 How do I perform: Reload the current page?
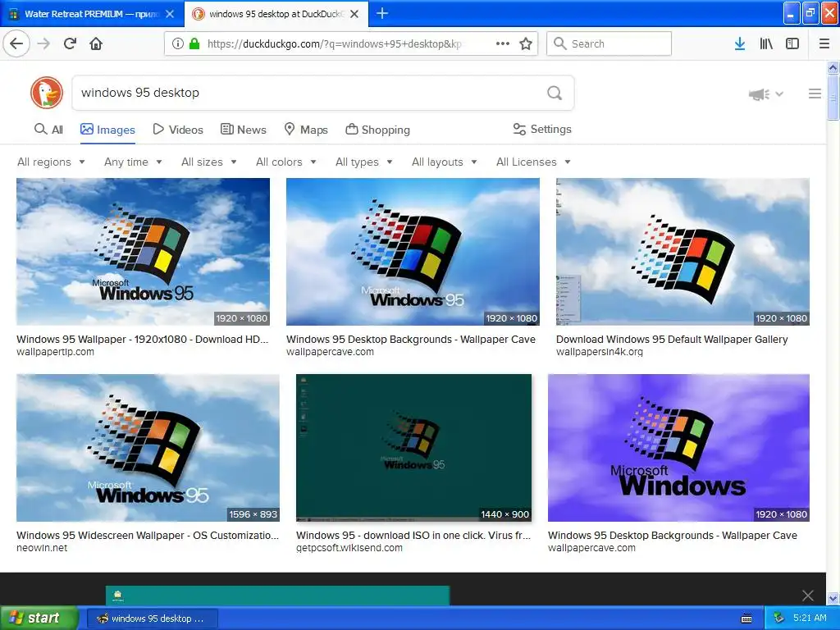(x=71, y=43)
